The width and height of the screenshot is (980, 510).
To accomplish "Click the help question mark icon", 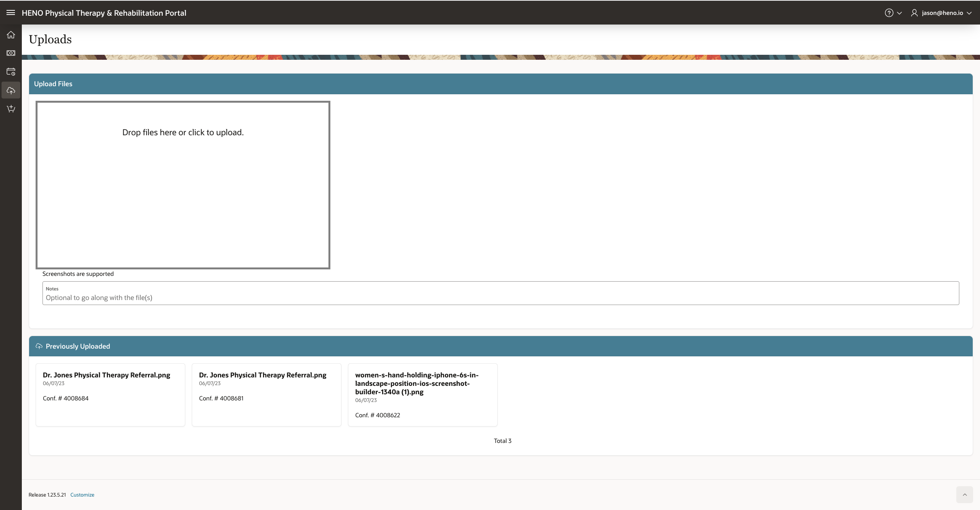I will pos(889,13).
